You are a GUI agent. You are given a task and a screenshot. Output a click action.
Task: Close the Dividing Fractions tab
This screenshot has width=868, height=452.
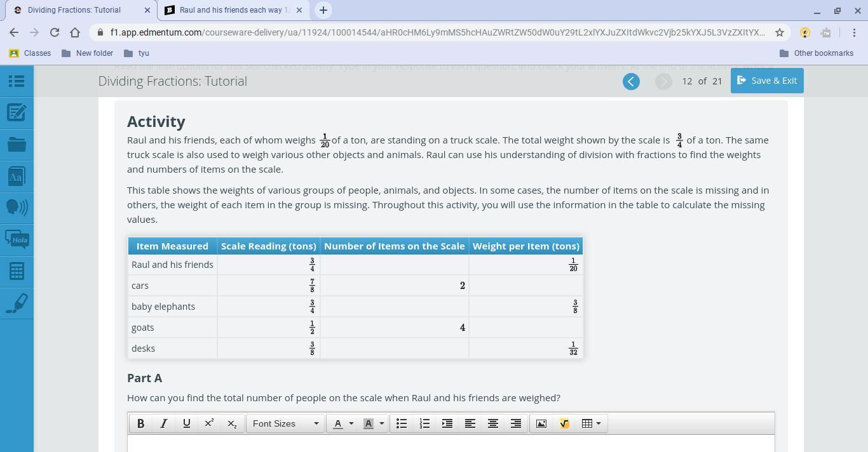147,10
